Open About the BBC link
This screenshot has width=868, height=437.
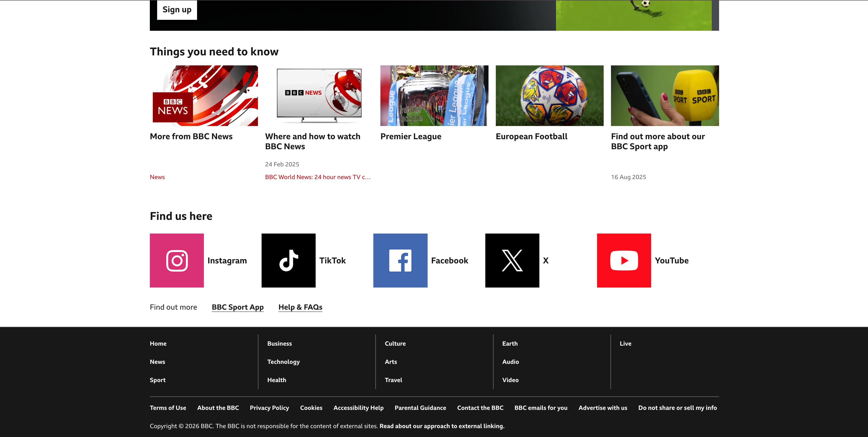218,408
